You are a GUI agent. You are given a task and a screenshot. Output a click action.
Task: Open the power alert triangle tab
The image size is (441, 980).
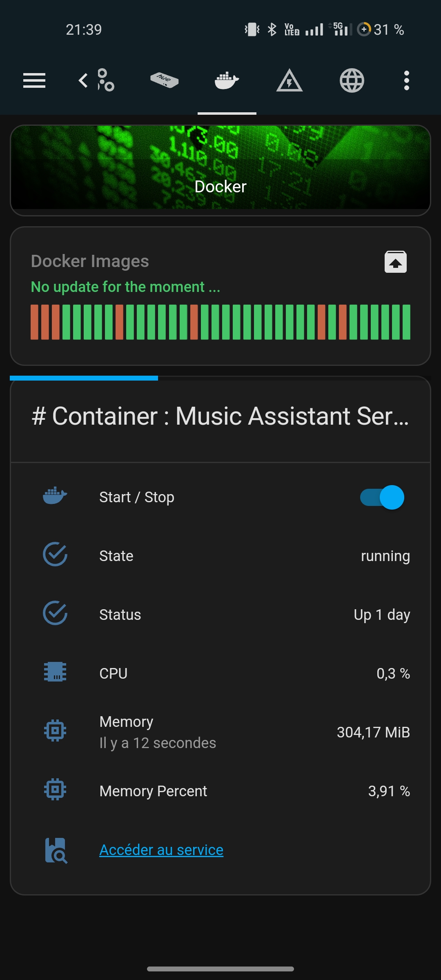[290, 80]
